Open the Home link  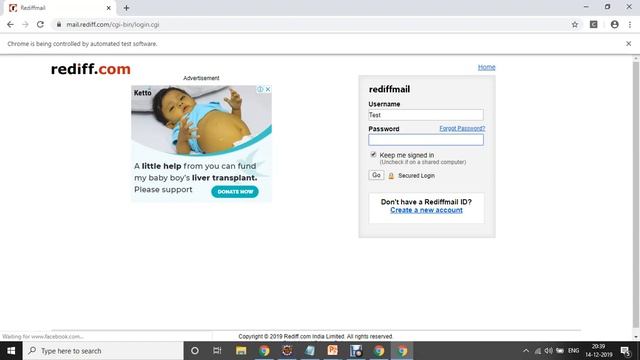point(487,67)
